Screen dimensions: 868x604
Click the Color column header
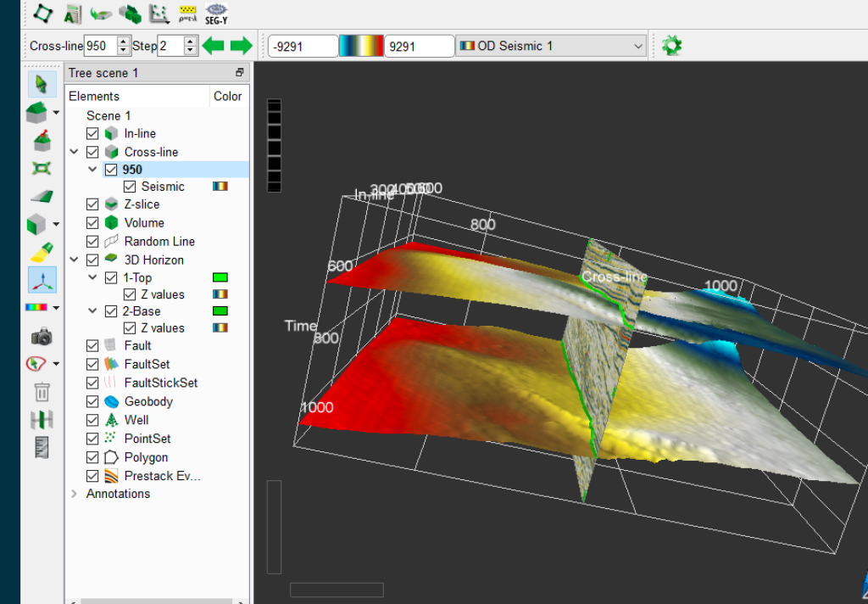click(x=227, y=96)
